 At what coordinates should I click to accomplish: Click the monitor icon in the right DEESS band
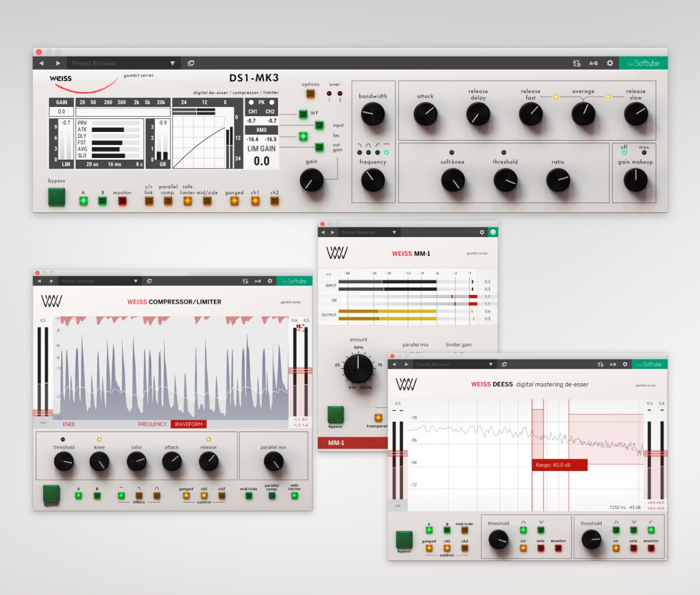(649, 548)
